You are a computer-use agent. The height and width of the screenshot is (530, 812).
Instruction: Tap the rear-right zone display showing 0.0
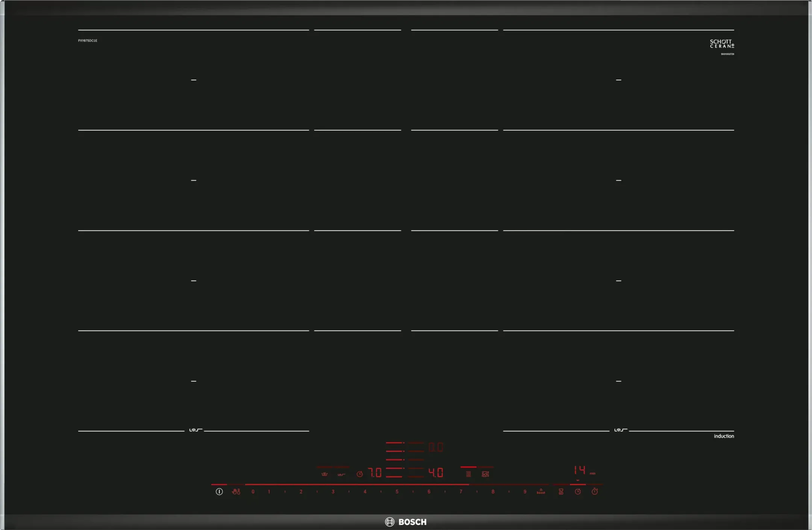coord(436,447)
